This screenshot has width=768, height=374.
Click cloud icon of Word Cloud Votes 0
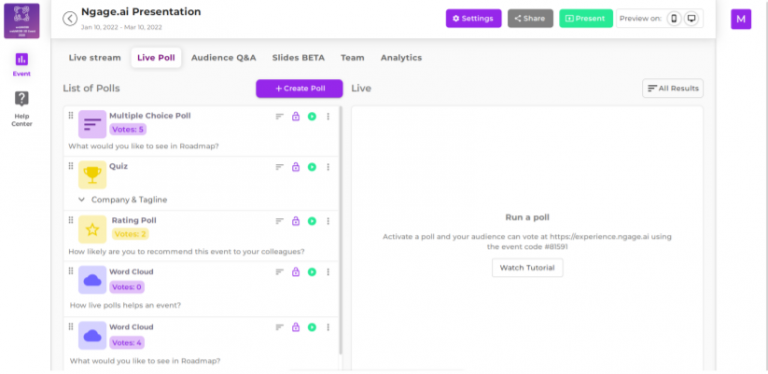click(92, 280)
